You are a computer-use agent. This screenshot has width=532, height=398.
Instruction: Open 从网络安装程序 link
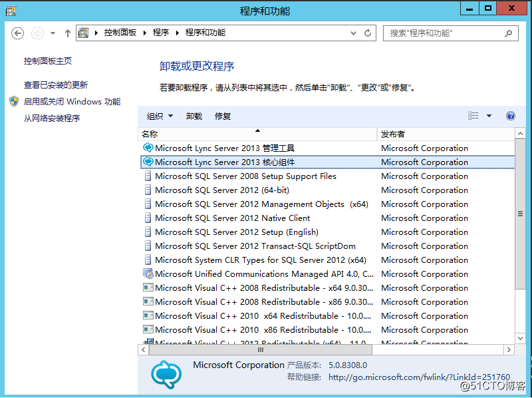pos(52,118)
